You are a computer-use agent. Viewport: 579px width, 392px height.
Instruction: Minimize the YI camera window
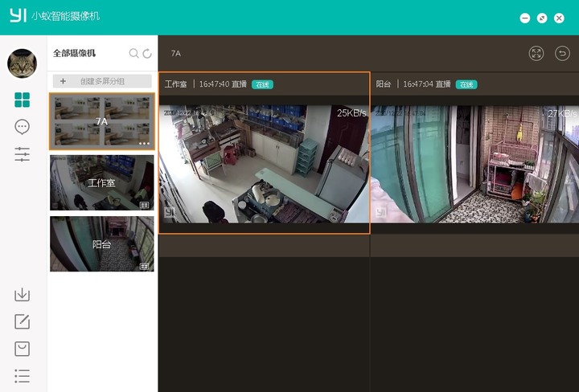click(524, 18)
